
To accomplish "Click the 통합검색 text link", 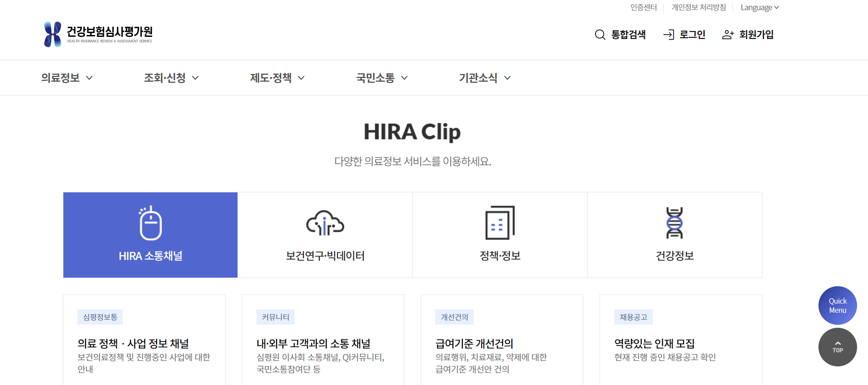I will pyautogui.click(x=628, y=35).
